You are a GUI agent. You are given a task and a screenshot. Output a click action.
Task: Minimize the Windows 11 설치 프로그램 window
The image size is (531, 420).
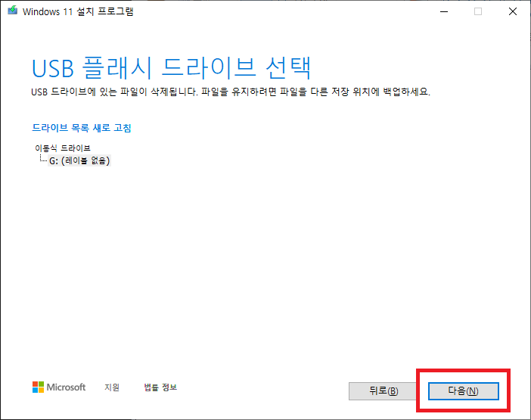point(444,11)
